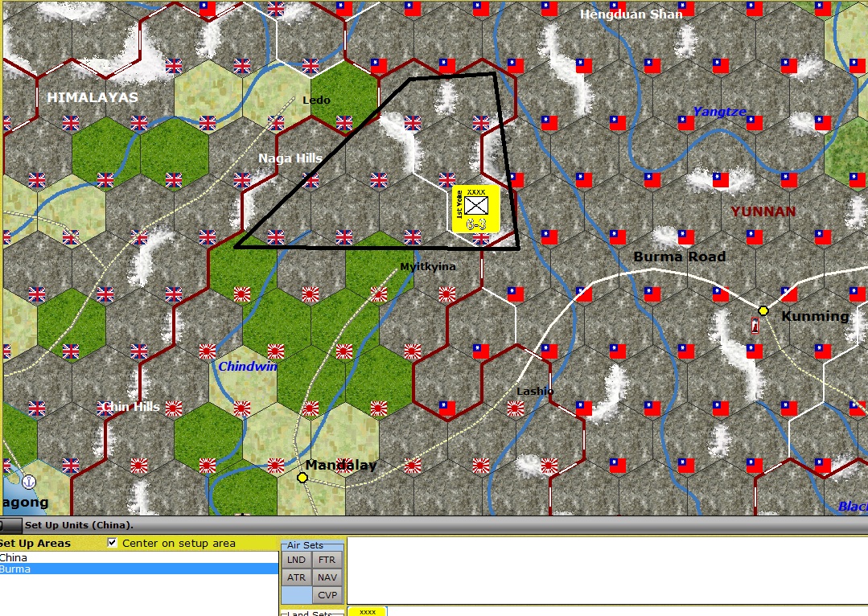The height and width of the screenshot is (616, 868).
Task: Click the yellow xxxx unit tab
Action: pos(368,611)
